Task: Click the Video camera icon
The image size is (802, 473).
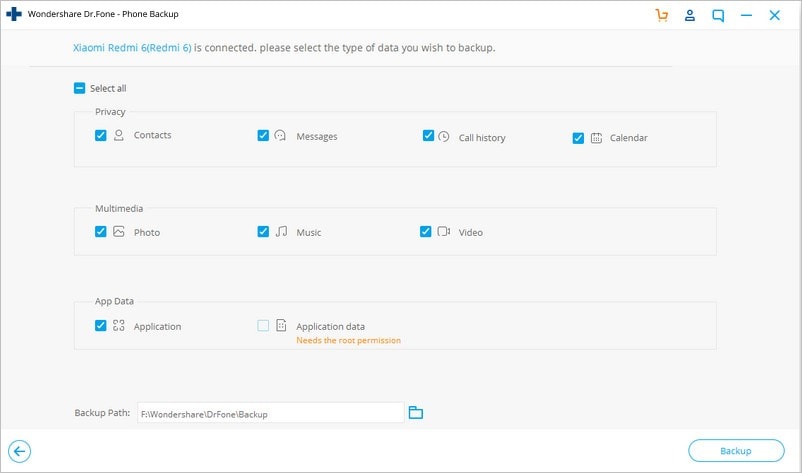Action: (x=443, y=232)
